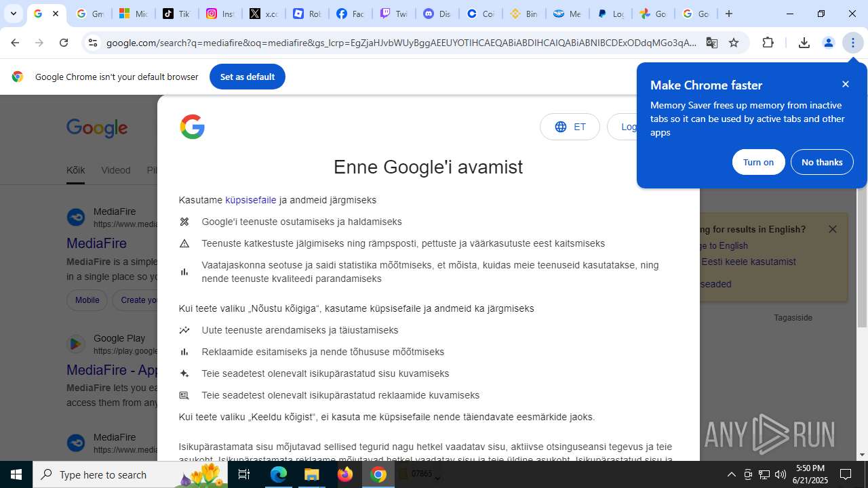Open the tab search dropdown arrow

14,14
